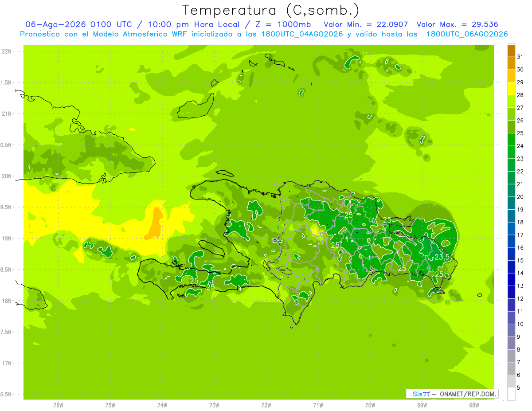
Task: Click the '1.5N' latitude label
Action: click(7, 82)
